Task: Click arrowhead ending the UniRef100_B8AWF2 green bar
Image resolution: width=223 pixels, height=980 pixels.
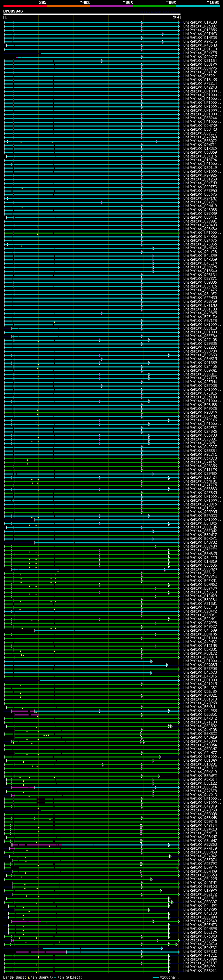Action: 159,776
